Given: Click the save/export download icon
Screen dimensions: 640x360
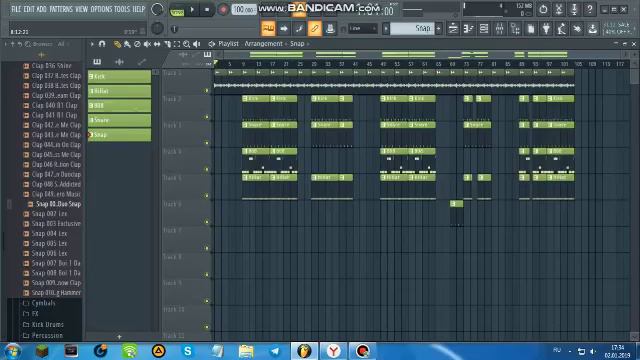Looking at the screenshot, I should (593, 29).
